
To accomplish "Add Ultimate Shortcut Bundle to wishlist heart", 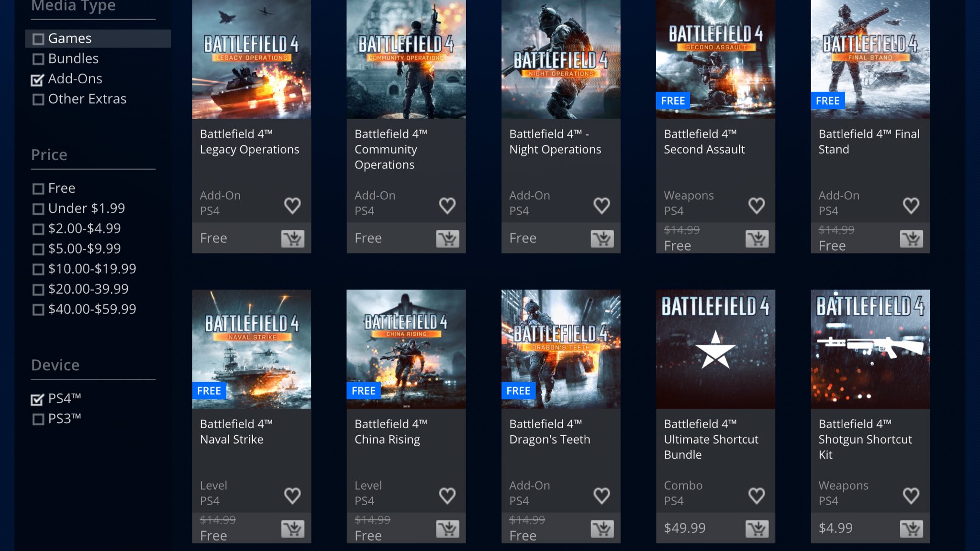I will (x=757, y=496).
